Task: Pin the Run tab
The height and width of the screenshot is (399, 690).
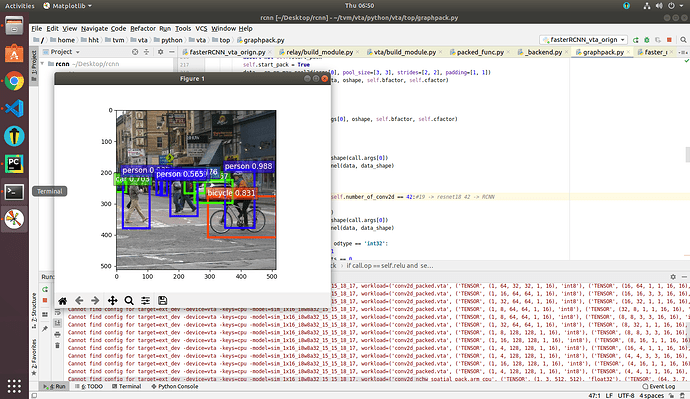Action: (45, 329)
